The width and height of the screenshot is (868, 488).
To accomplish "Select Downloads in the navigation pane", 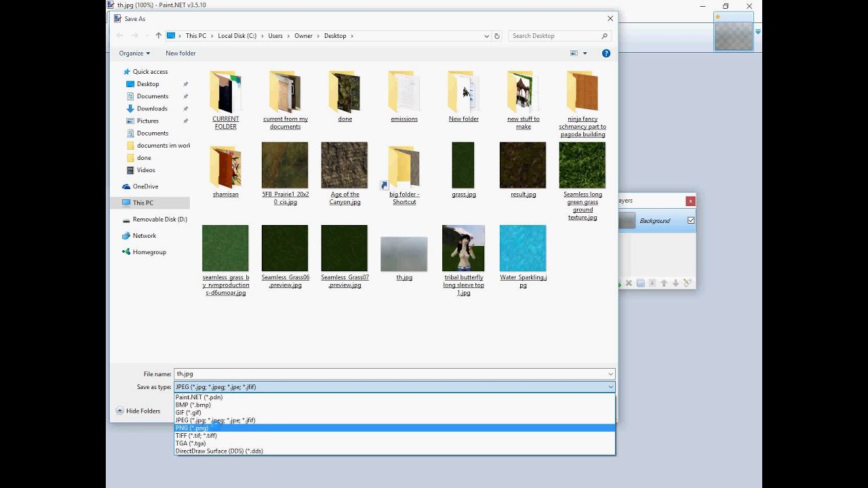I will pos(152,108).
